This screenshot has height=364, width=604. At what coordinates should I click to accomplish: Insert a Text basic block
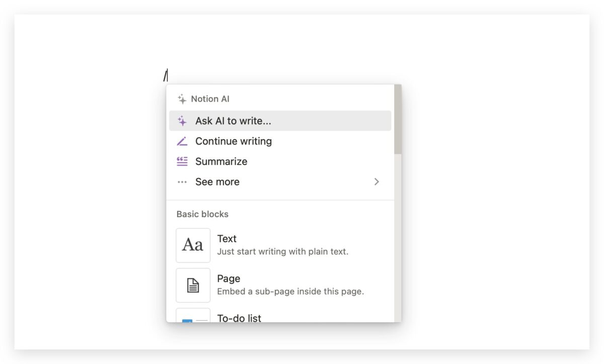coord(280,245)
